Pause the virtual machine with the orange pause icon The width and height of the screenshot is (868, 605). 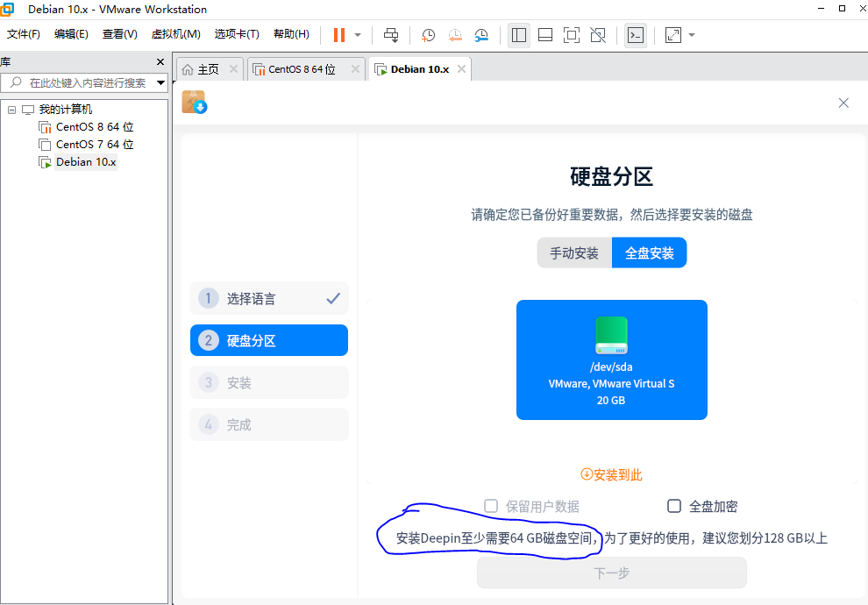point(339,35)
